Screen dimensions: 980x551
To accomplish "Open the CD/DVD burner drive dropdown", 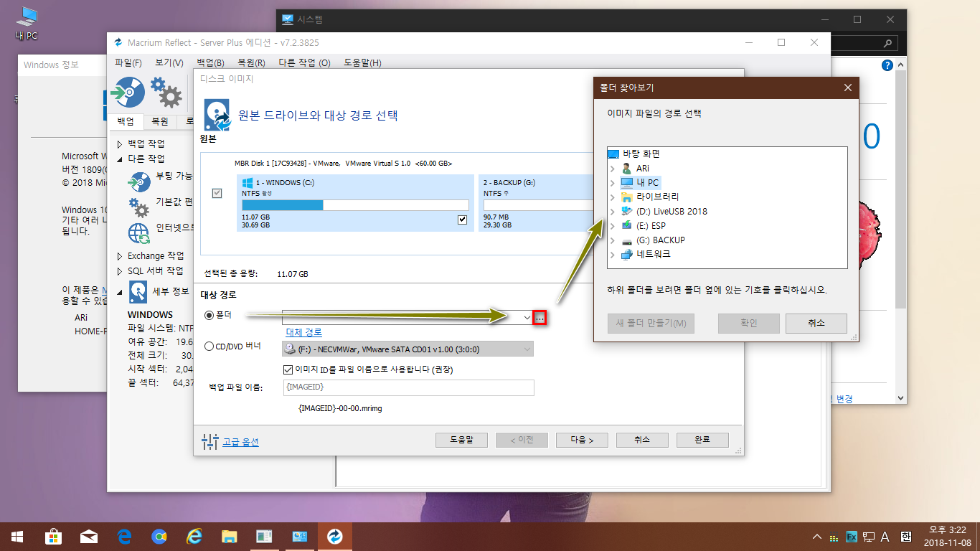I will click(527, 349).
